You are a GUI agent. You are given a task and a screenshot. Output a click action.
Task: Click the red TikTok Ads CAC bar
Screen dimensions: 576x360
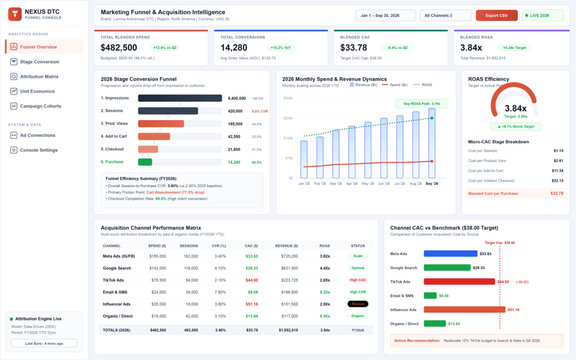(x=459, y=281)
